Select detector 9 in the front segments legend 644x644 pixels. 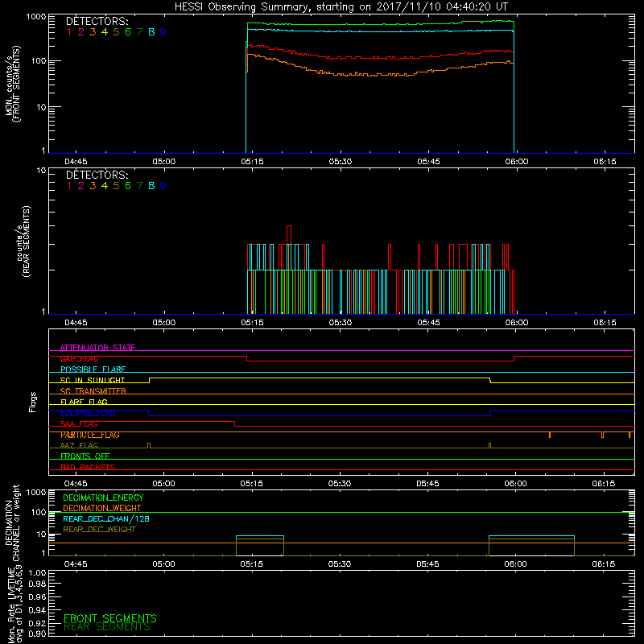tap(163, 32)
